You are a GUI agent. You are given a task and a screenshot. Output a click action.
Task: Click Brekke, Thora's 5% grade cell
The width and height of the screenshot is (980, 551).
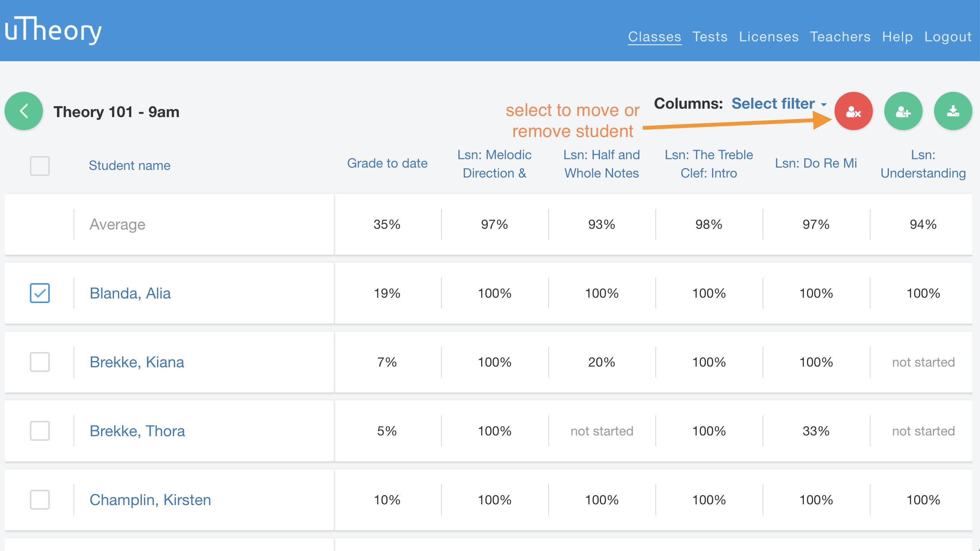[387, 431]
